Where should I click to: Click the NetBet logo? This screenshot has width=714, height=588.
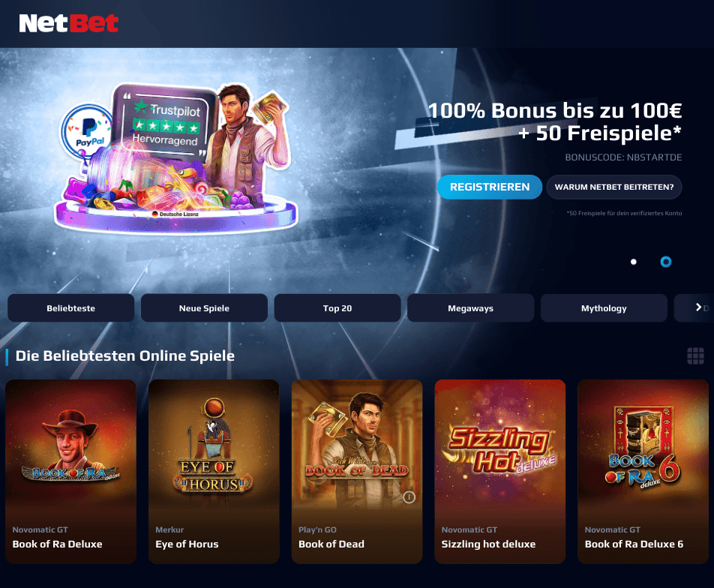69,23
